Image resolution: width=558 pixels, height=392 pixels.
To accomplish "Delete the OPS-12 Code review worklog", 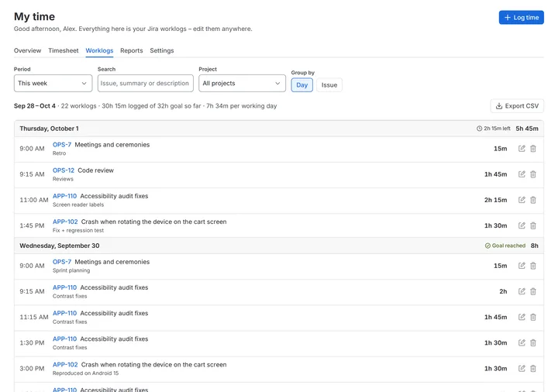I will [533, 174].
